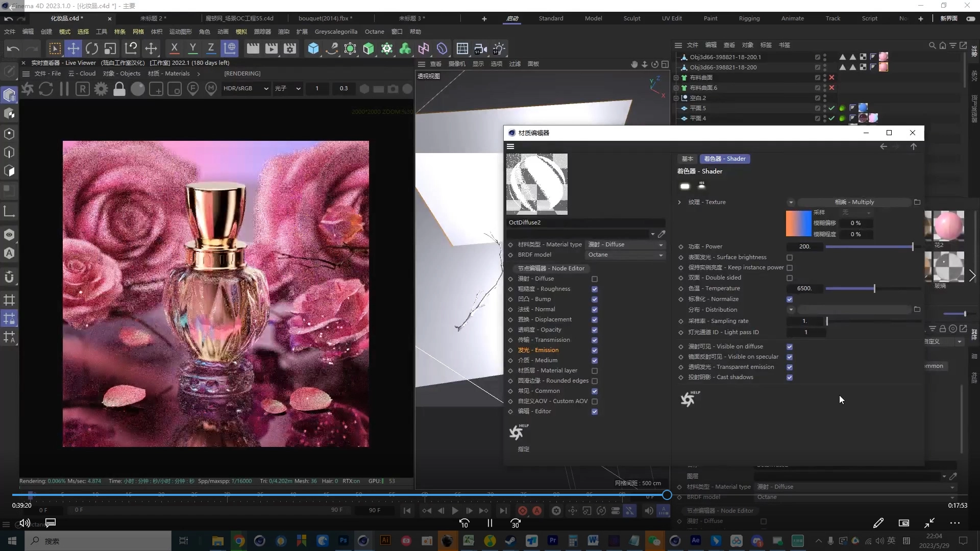This screenshot has width=980, height=551.
Task: Click the Live Viewer restart render icon
Action: (x=46, y=89)
